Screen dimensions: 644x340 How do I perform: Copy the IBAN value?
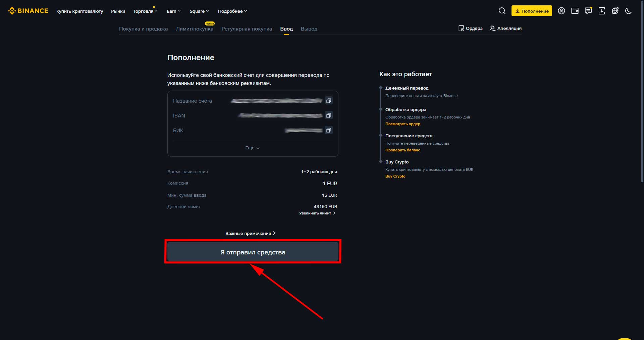point(329,115)
